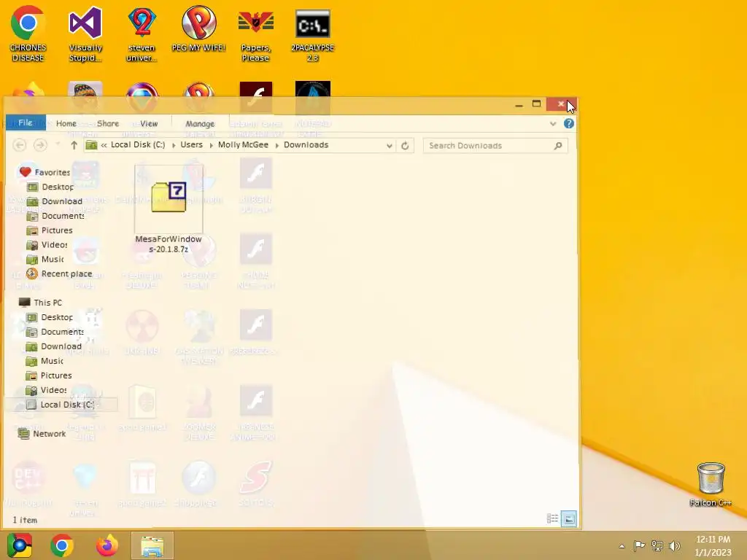The height and width of the screenshot is (560, 747).
Task: Open Music under This PC
Action: tap(44, 361)
